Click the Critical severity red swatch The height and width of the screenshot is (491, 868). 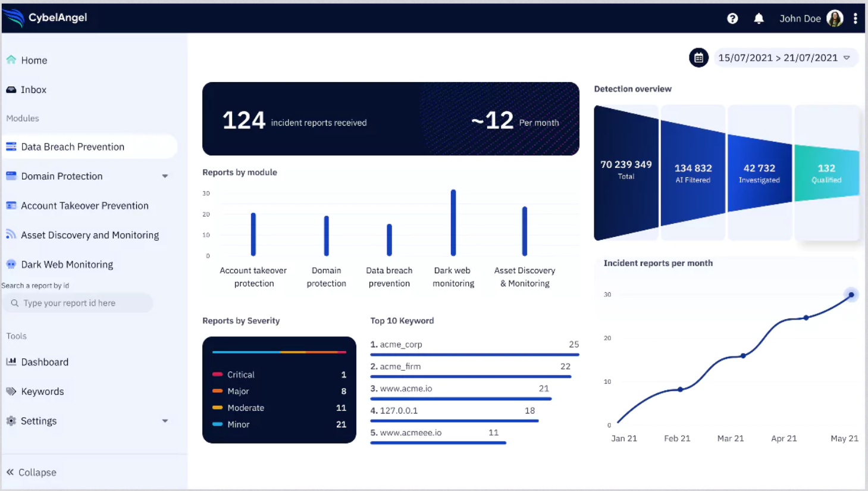point(217,374)
